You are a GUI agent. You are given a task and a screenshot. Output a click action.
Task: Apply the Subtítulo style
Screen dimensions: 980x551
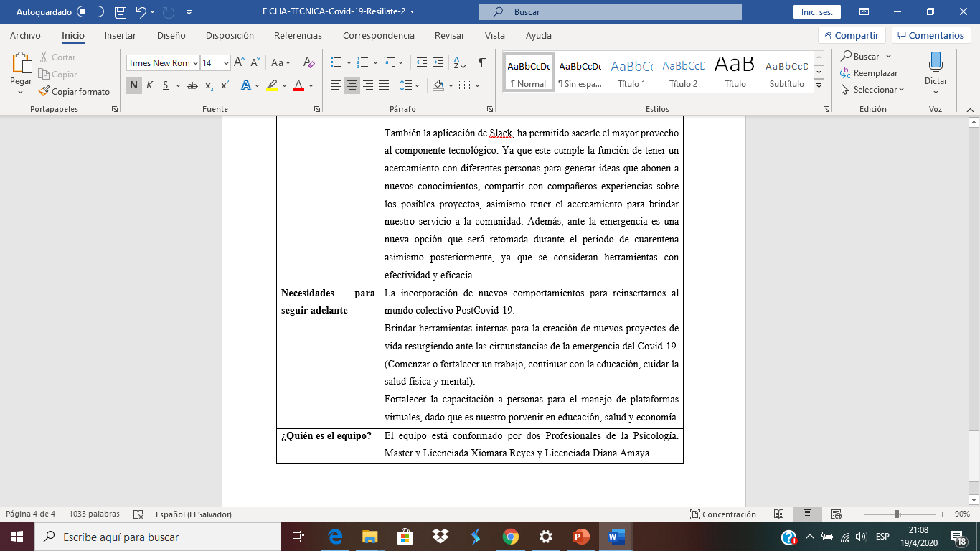pyautogui.click(x=787, y=72)
